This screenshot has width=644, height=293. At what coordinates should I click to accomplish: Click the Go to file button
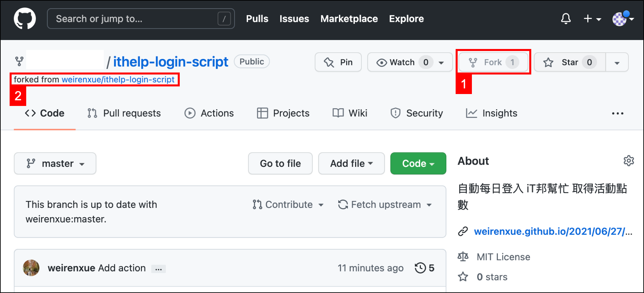(x=280, y=164)
